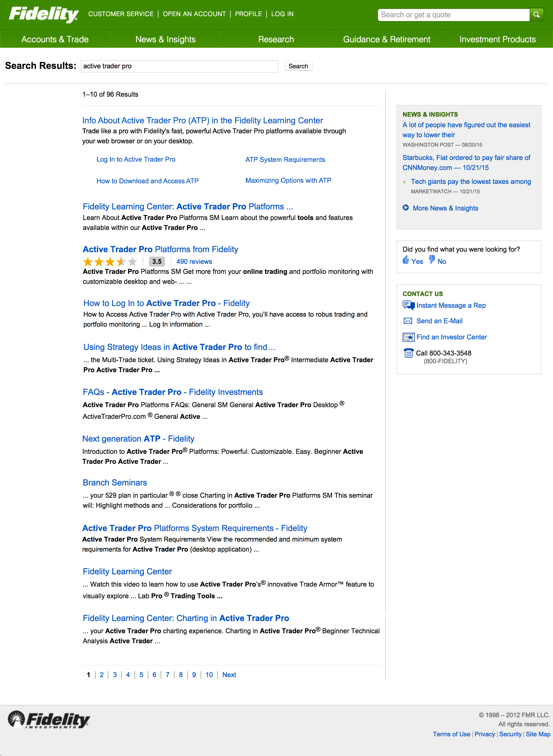The width and height of the screenshot is (553, 756).
Task: Open Privacy link in footer
Action: 484,734
